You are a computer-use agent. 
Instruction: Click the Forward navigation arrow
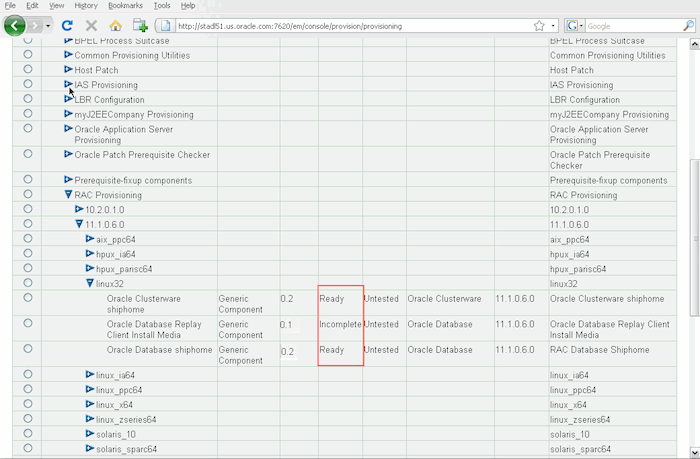(35, 26)
